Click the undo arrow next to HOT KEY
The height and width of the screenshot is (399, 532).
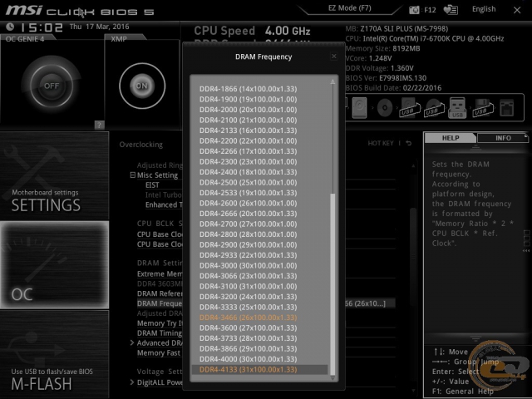pos(409,143)
